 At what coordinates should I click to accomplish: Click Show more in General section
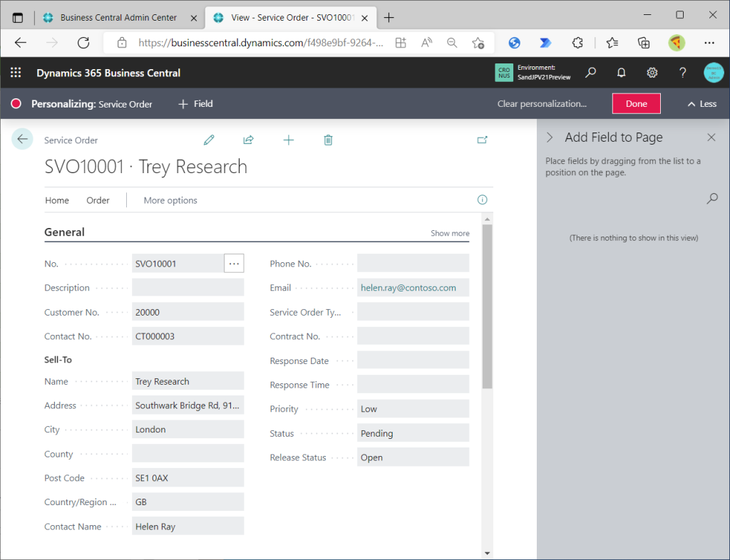(x=450, y=233)
